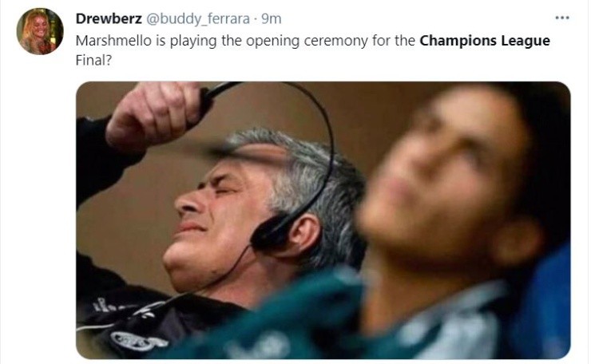This screenshot has height=364, width=591.
Task: Click the white logo on black jacket
Action: point(139,340)
